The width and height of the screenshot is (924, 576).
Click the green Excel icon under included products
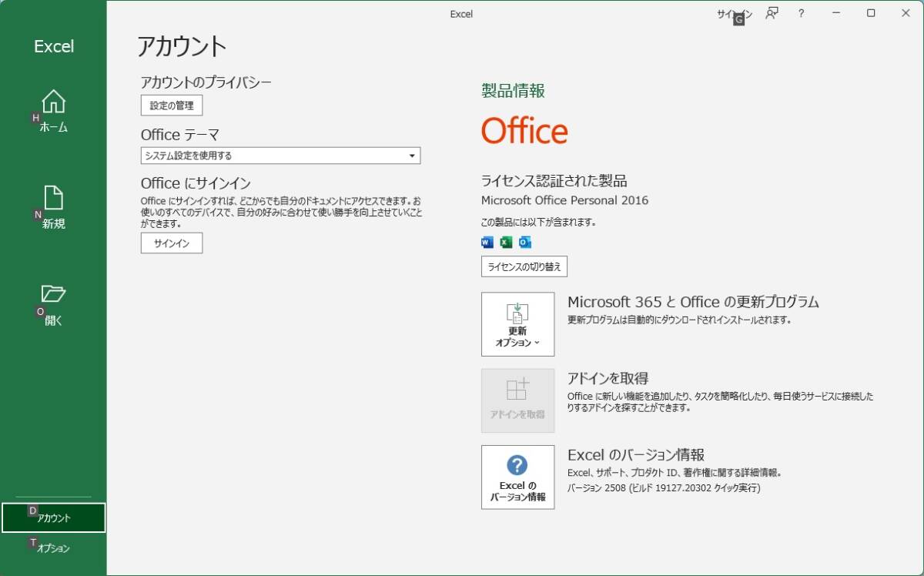[x=506, y=243]
